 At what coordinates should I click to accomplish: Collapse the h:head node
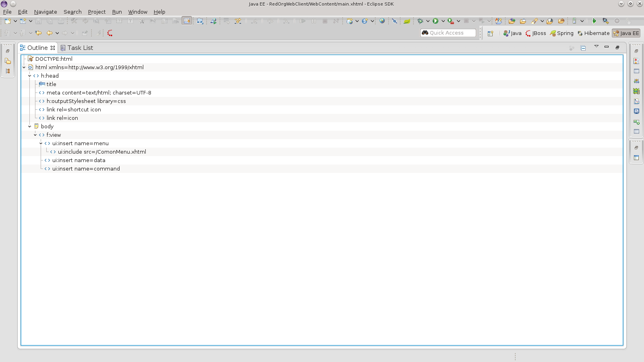pos(30,76)
